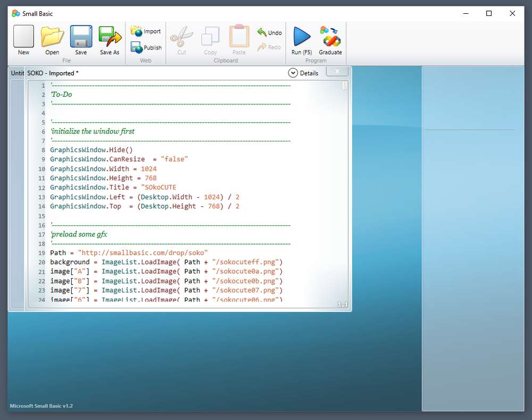Create a new program with New
The height and width of the screenshot is (420, 532).
click(x=23, y=40)
